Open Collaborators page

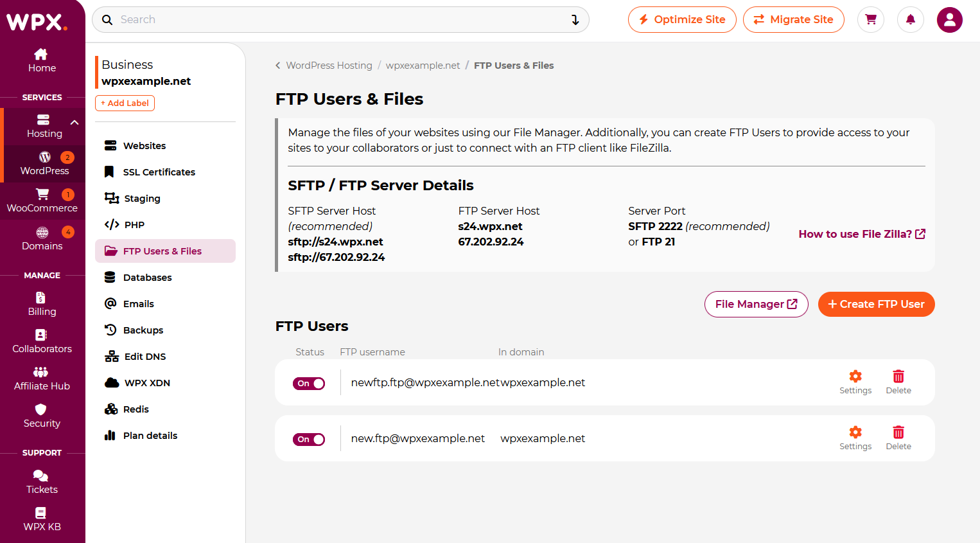click(42, 341)
